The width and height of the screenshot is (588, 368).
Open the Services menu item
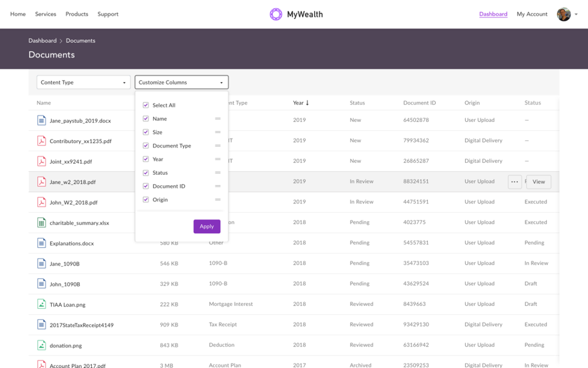tap(46, 14)
